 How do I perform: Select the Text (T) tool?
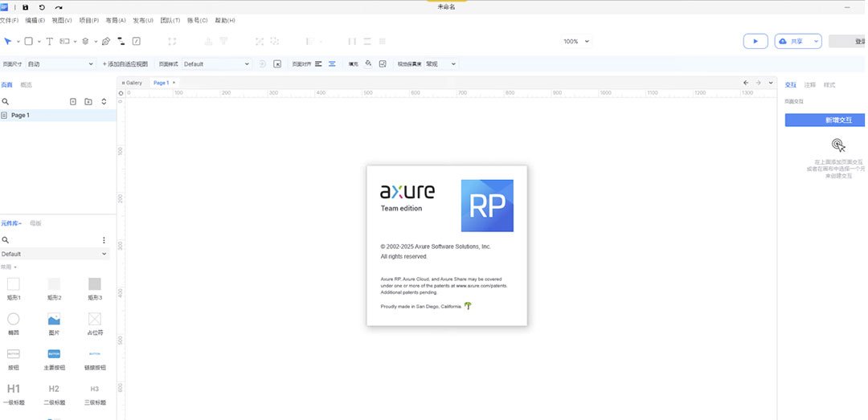49,41
